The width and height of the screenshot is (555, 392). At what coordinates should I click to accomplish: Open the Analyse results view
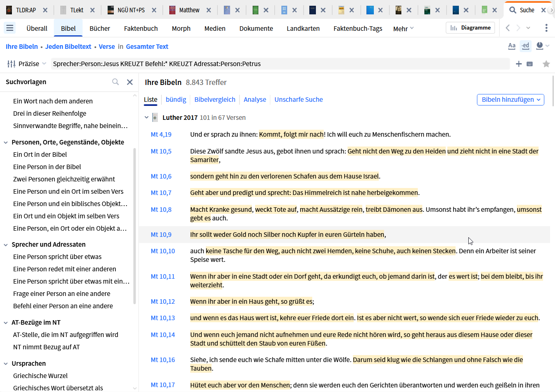coord(255,99)
